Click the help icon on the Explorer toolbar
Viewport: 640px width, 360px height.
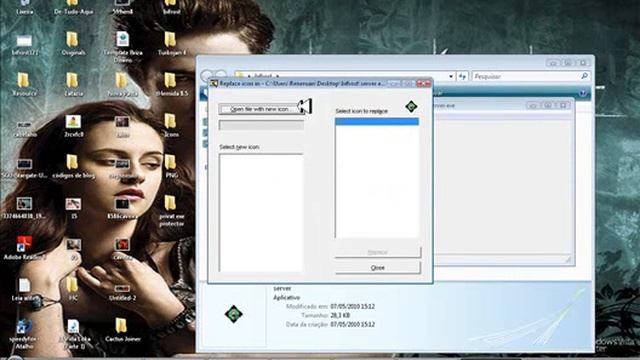pyautogui.click(x=583, y=93)
